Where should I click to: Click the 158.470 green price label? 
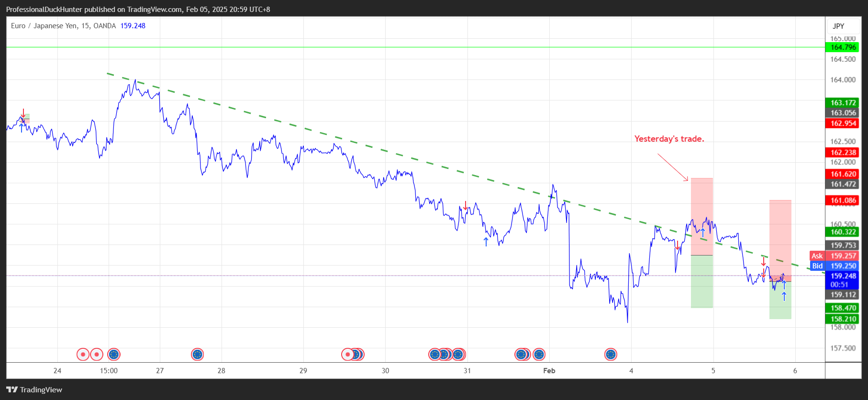click(x=843, y=308)
